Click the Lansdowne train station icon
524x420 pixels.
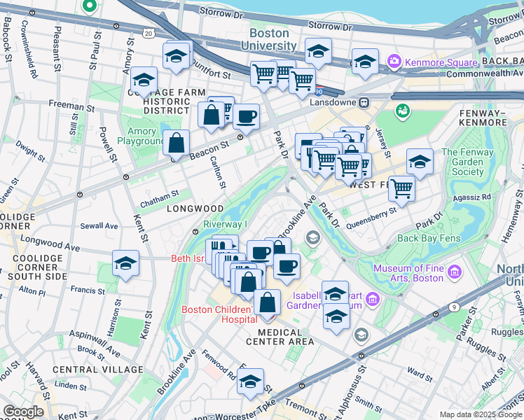pyautogui.click(x=364, y=102)
